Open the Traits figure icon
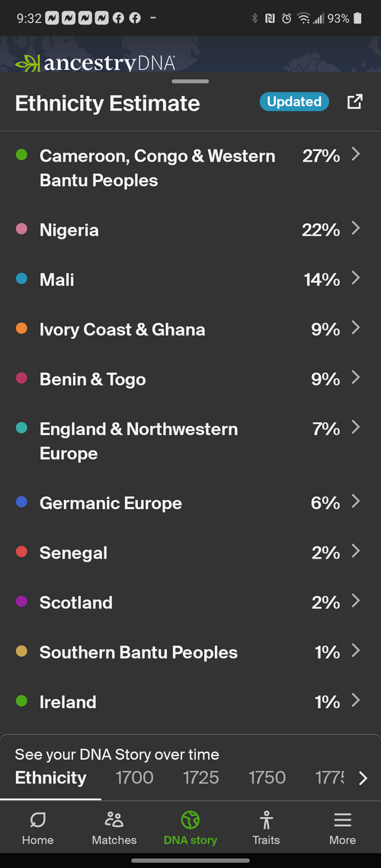Image resolution: width=381 pixels, height=868 pixels. [x=267, y=820]
